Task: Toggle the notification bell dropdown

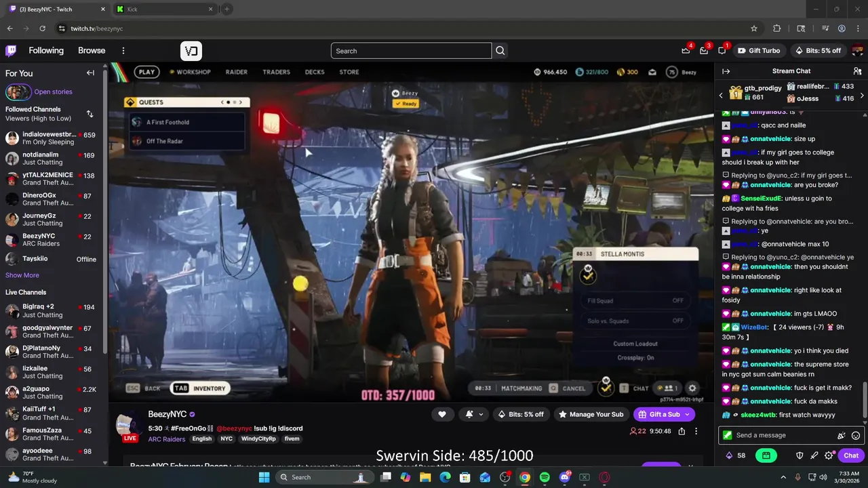Action: point(474,415)
